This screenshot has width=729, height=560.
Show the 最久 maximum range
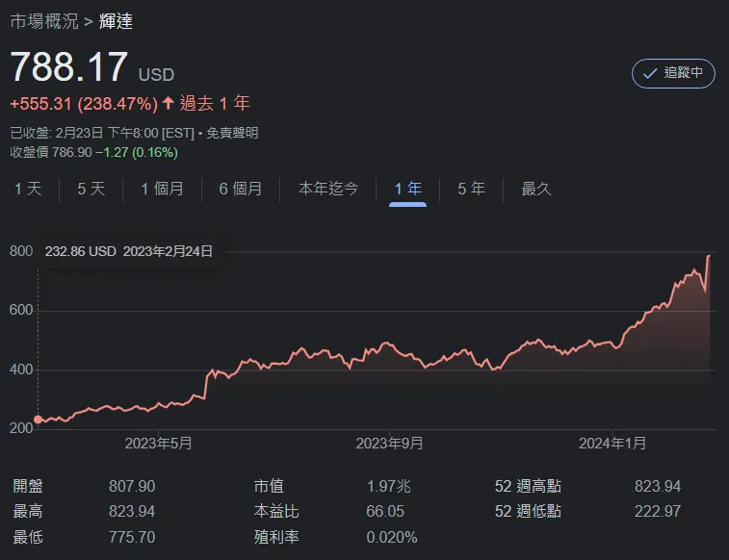point(536,189)
